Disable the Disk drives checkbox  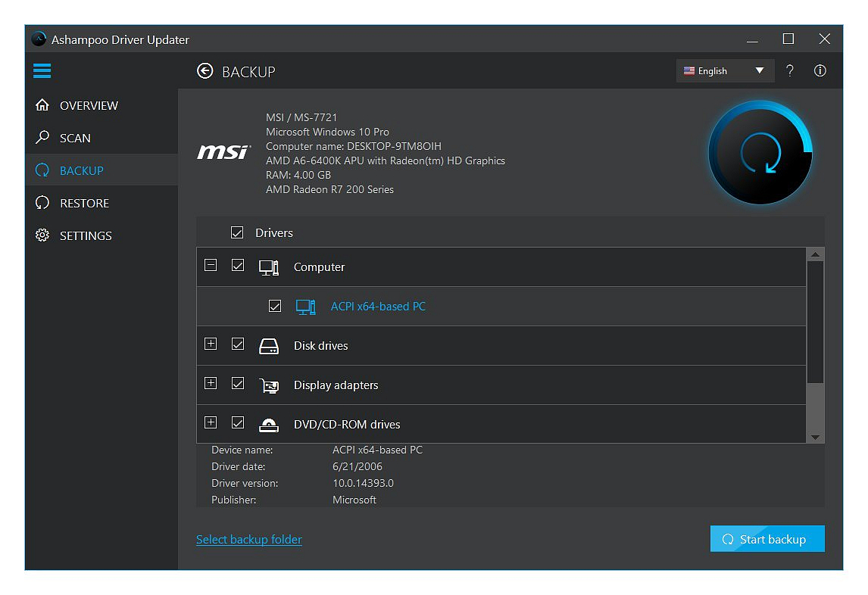pos(237,344)
